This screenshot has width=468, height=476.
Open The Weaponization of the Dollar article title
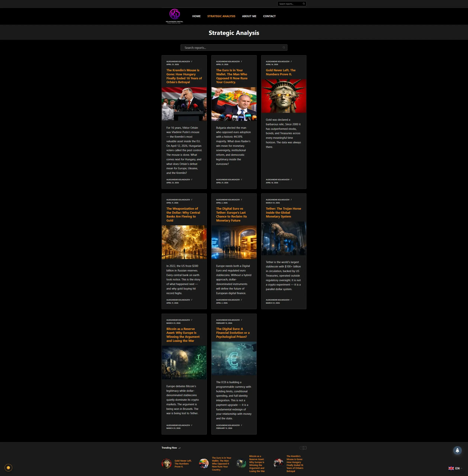click(183, 215)
